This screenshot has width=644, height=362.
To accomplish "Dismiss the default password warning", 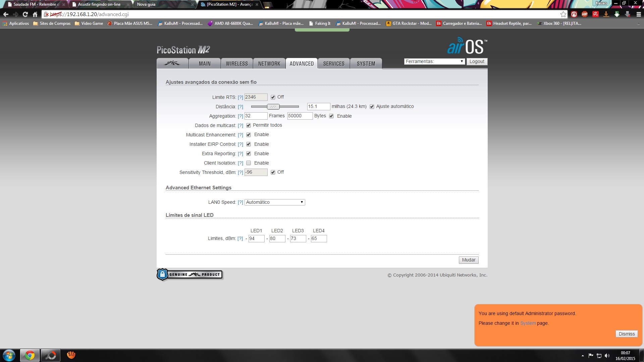I will click(626, 334).
